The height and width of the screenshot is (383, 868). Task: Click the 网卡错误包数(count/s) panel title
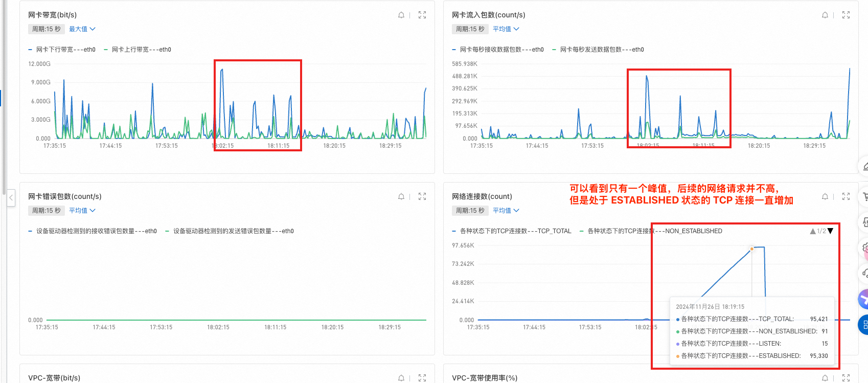(65, 197)
